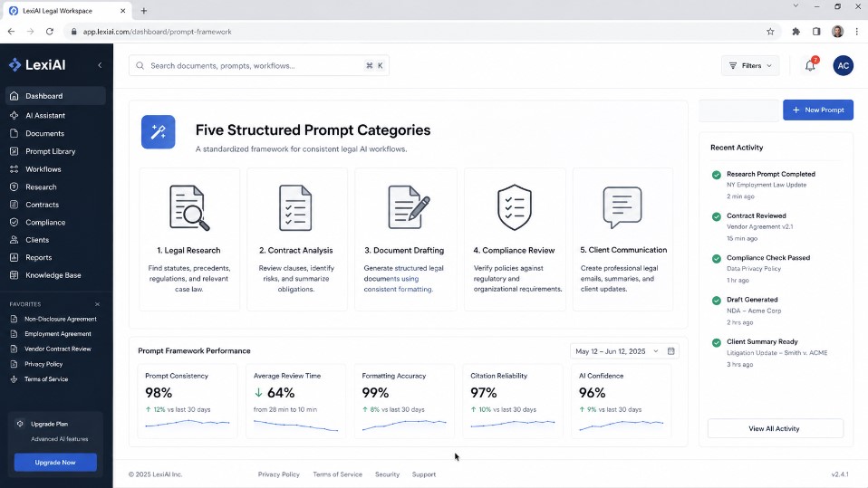
Task: Expand the Filters dropdown
Action: [750, 65]
